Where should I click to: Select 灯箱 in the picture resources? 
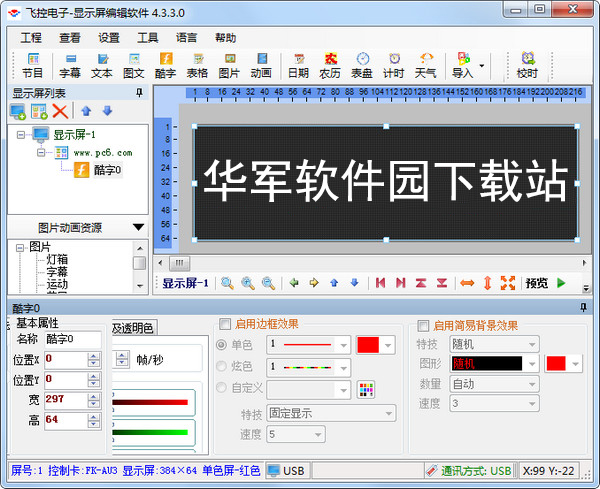(57, 260)
